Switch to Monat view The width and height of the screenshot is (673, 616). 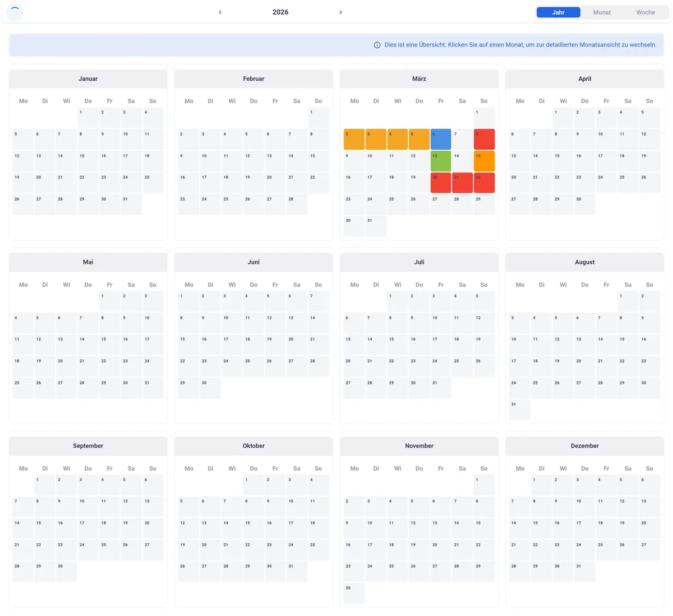pyautogui.click(x=602, y=12)
